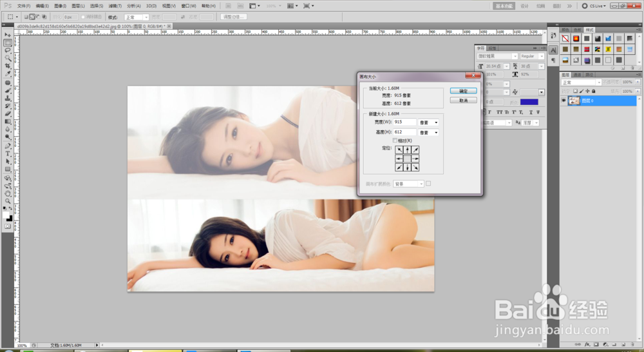Open the 图像(I) menu
Image resolution: width=644 pixels, height=352 pixels.
(x=60, y=6)
